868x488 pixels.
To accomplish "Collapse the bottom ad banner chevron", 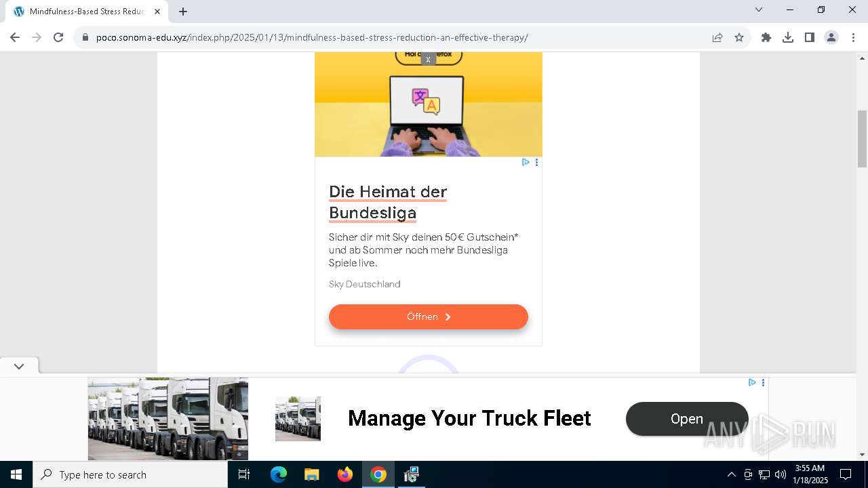I will (19, 366).
